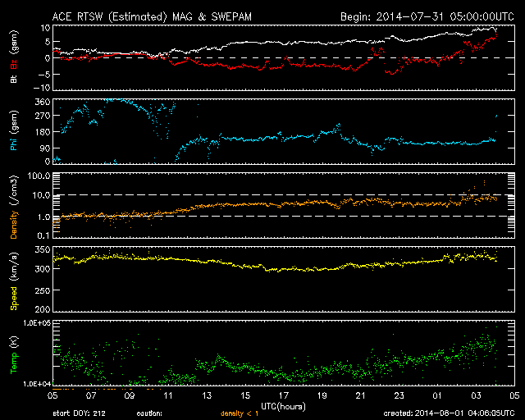Click the '13' hour tick label
Screen dimensions: 525x420
[207, 395]
